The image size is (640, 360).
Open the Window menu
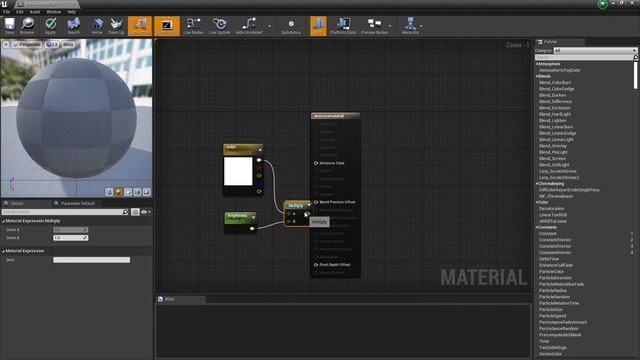[53, 12]
